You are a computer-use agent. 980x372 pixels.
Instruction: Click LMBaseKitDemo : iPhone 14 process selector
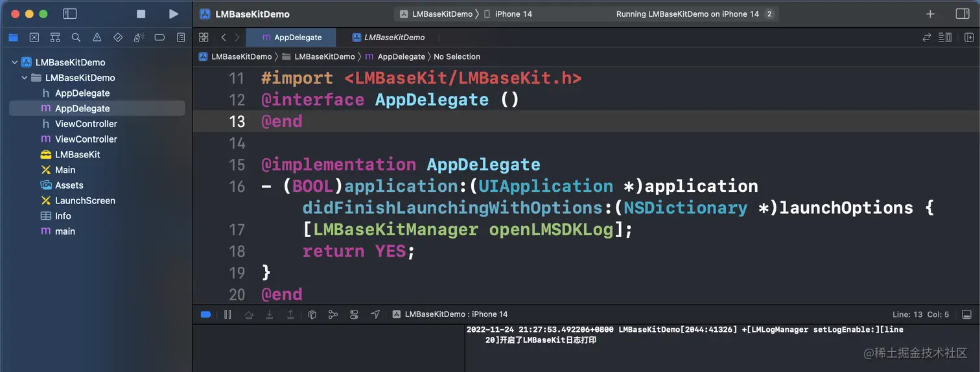point(450,314)
